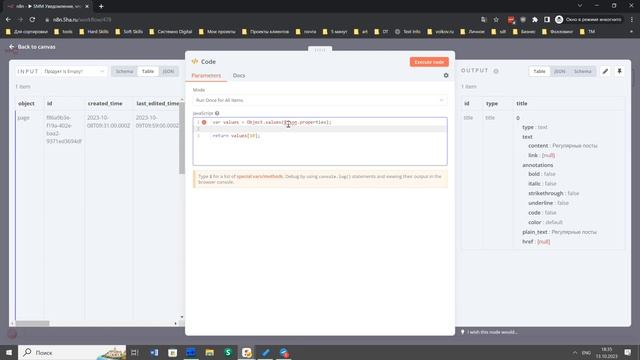
Task: Click the 'strikethrough' false entry in output
Action: coord(553,193)
